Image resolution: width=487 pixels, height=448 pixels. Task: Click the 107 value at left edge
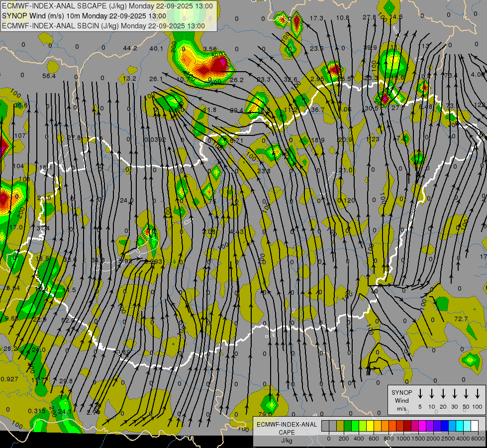[20, 135]
